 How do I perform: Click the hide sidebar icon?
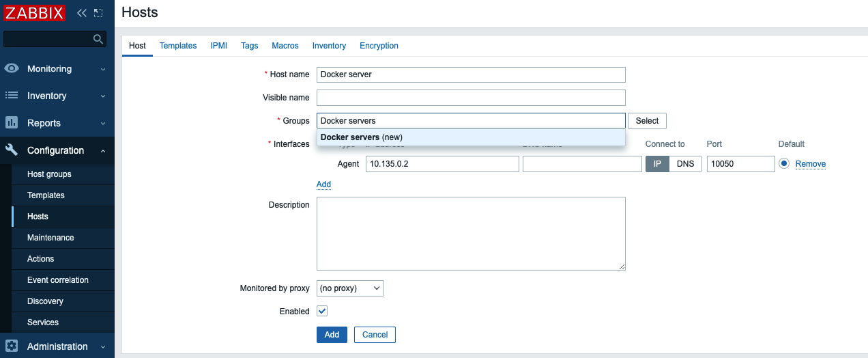tap(98, 12)
